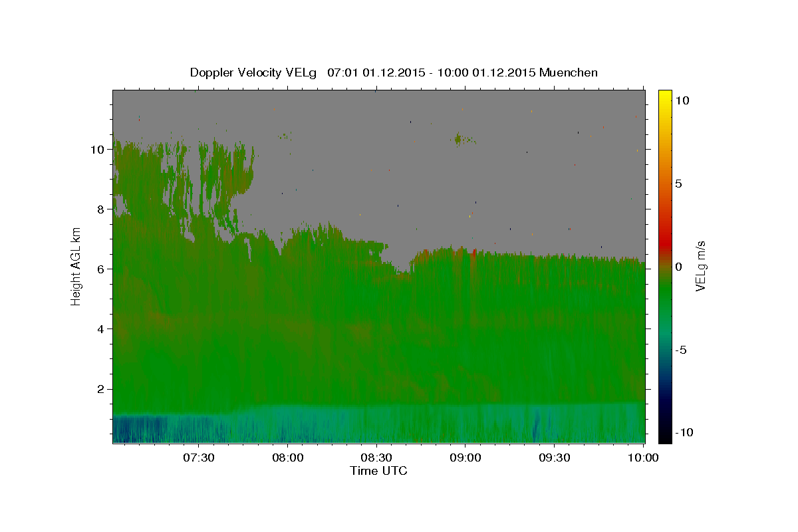Click the colorbar value 0
This screenshot has width=798, height=532.
[678, 266]
